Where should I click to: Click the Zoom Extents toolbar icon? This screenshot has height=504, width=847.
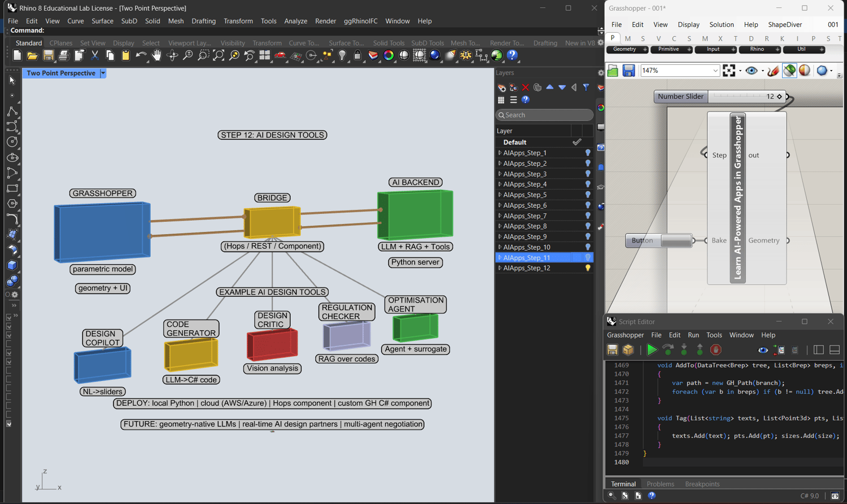219,55
